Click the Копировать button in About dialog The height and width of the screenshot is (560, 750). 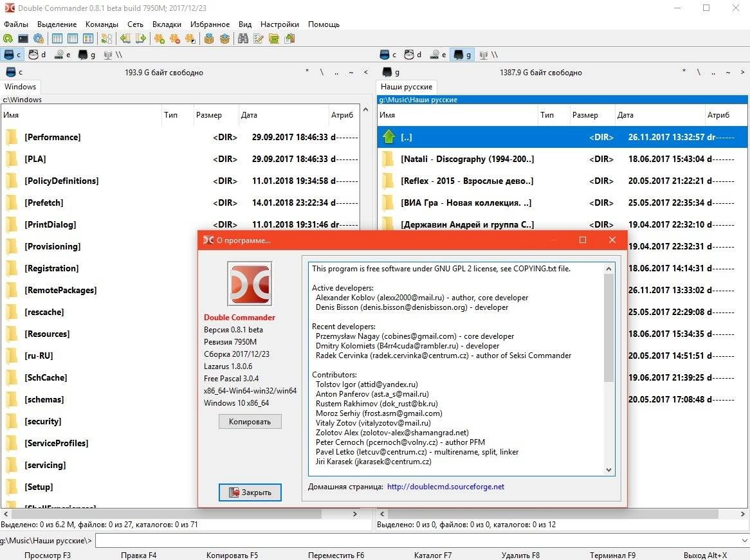pos(250,421)
